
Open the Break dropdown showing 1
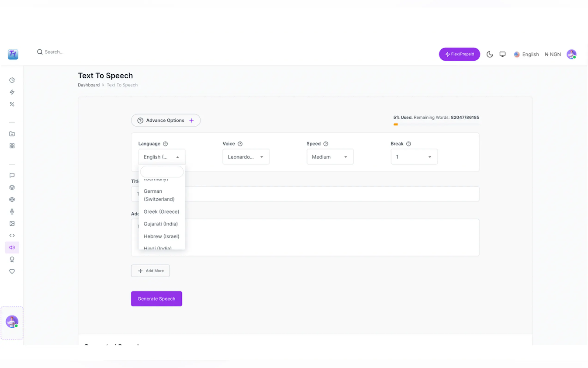point(414,157)
